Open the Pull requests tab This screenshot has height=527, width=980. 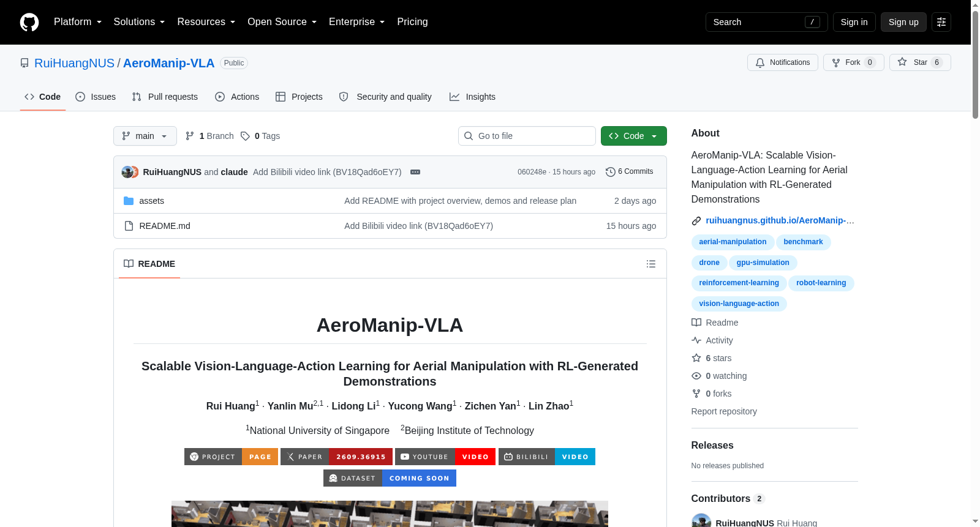pos(165,97)
